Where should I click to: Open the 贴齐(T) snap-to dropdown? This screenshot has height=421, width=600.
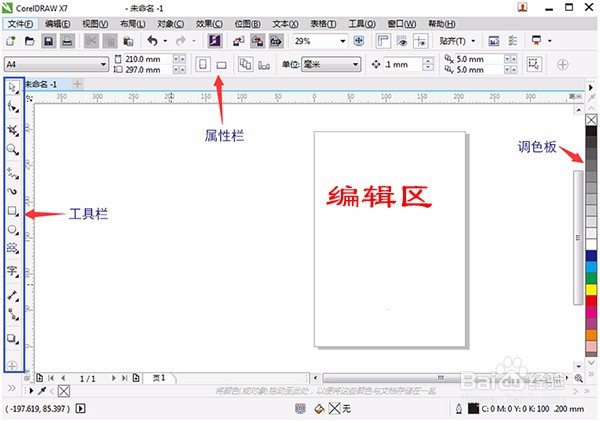(x=457, y=41)
